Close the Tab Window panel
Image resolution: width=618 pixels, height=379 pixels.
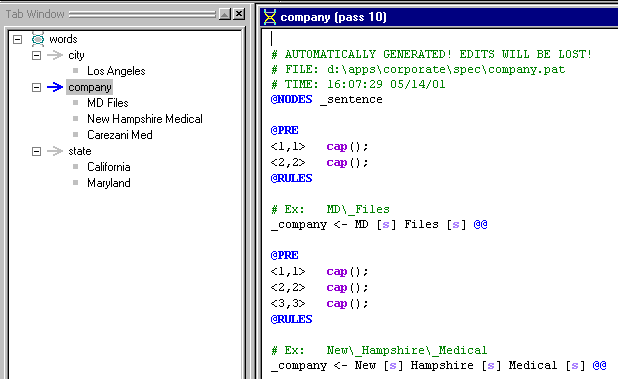click(239, 15)
